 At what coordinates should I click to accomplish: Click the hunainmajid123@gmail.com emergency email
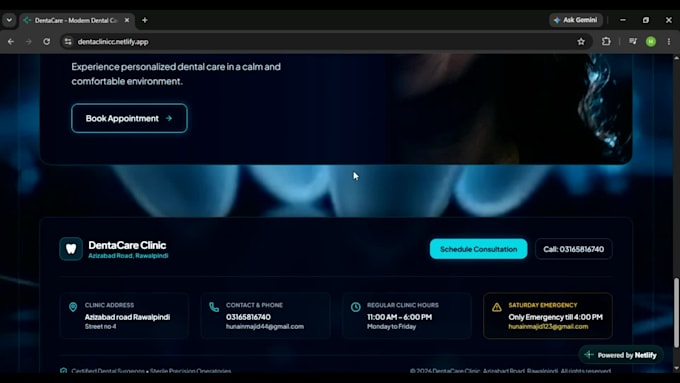coord(548,327)
